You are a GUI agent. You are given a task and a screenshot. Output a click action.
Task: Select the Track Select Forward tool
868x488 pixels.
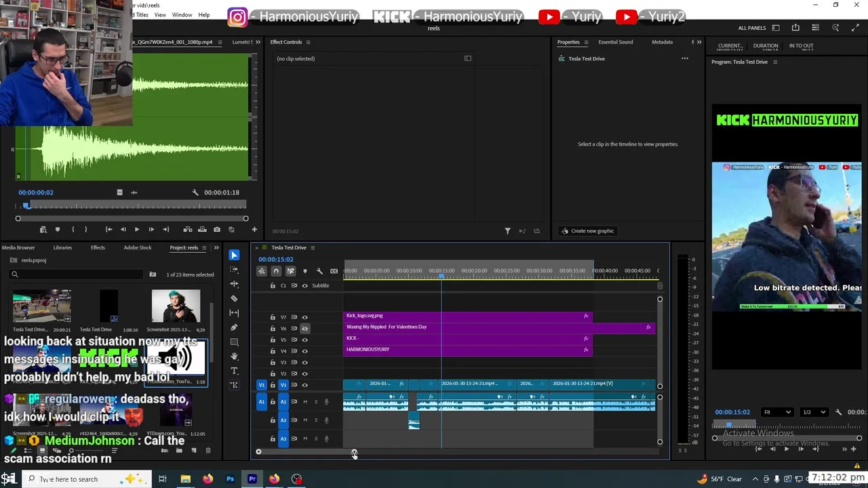point(234,269)
